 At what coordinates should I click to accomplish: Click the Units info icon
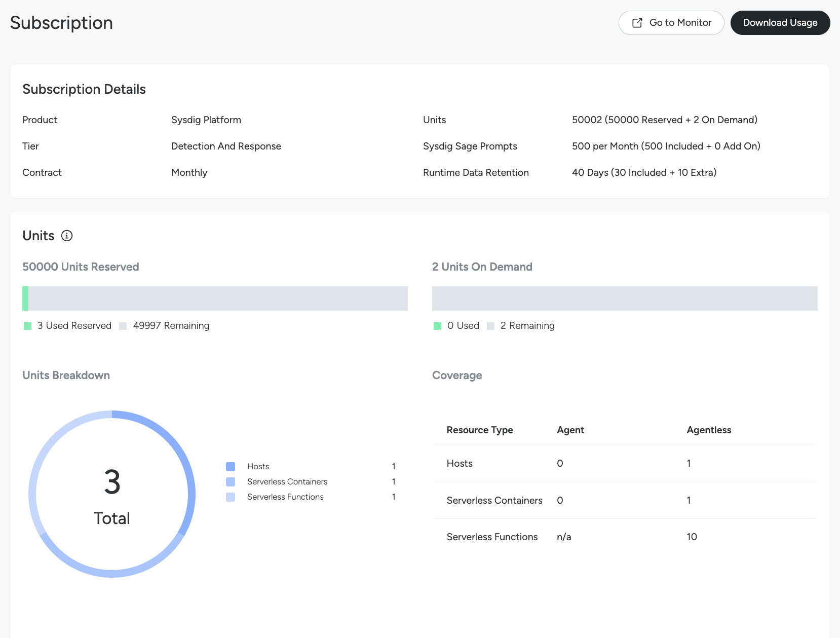click(67, 236)
